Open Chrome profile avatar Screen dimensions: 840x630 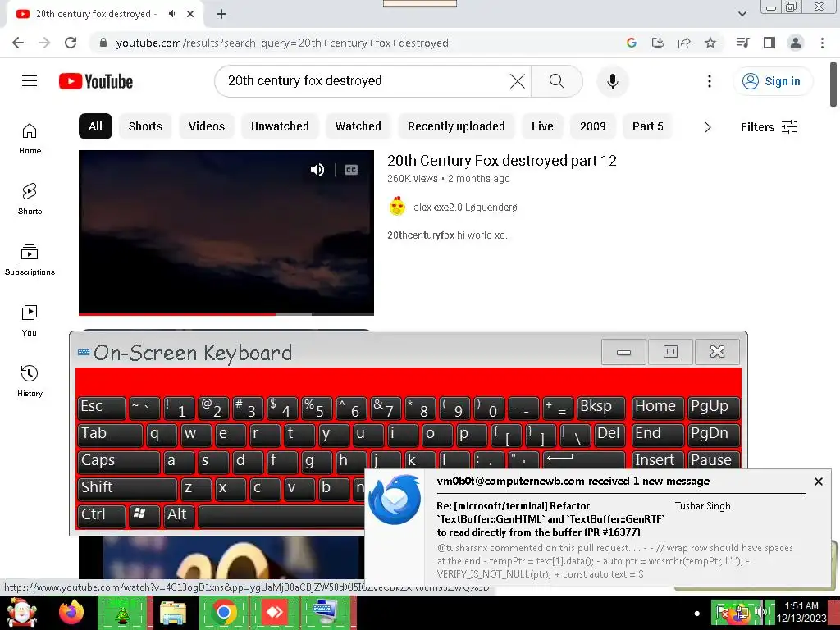coord(796,43)
